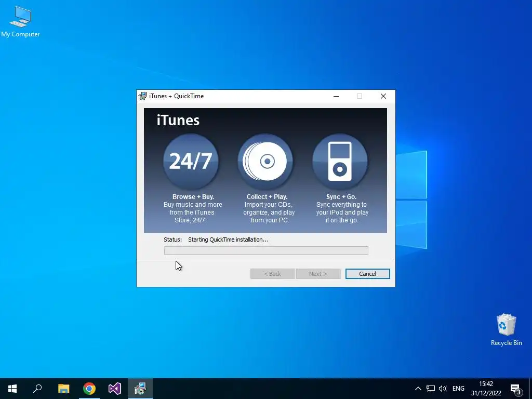Open network status tray icon
The image size is (532, 399).
431,389
